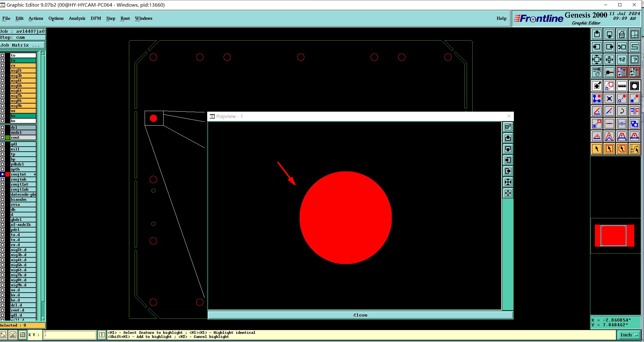644x342 pixels.
Task: Click the snap to grid icon
Action: (x=23, y=335)
